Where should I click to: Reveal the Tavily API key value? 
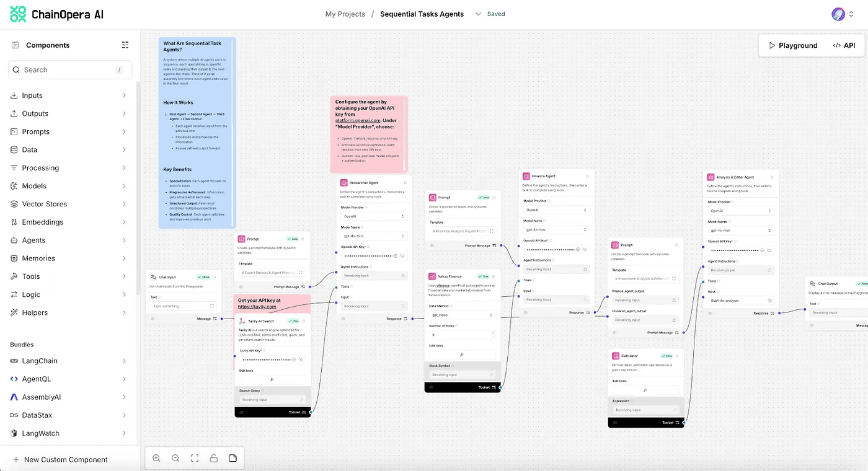(x=301, y=359)
